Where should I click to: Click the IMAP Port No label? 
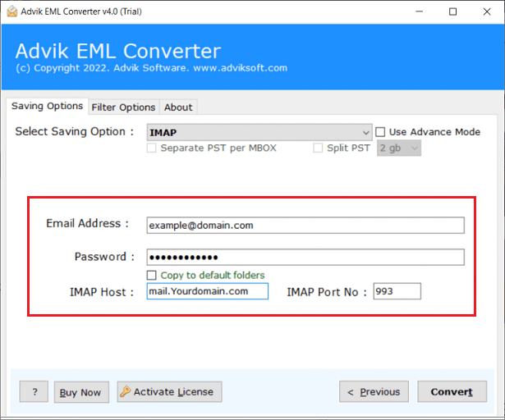327,292
